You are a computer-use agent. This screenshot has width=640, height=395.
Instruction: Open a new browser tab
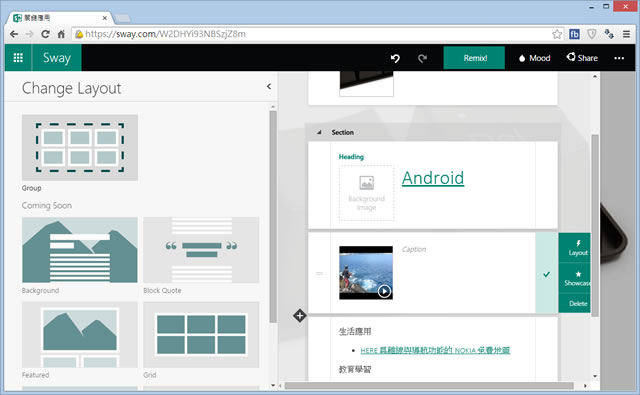pos(122,18)
